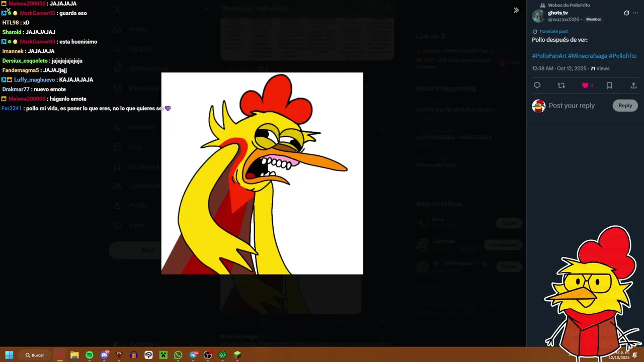Click the share upload icon

633,85
